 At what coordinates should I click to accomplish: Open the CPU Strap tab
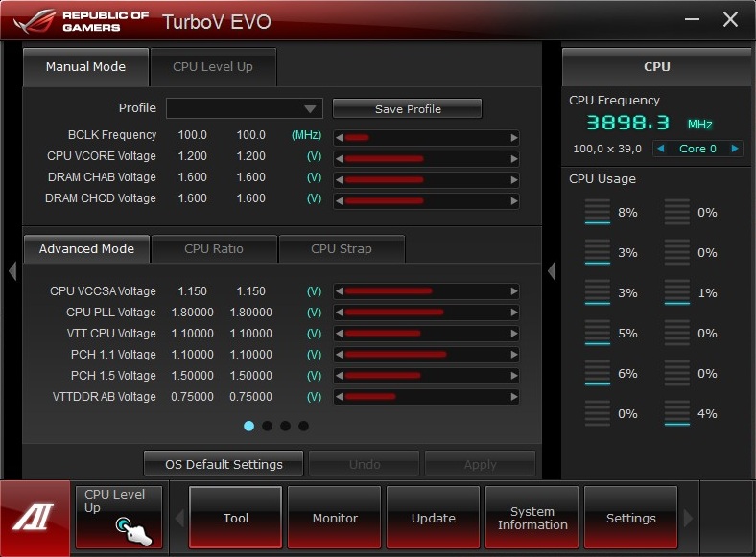pyautogui.click(x=342, y=249)
